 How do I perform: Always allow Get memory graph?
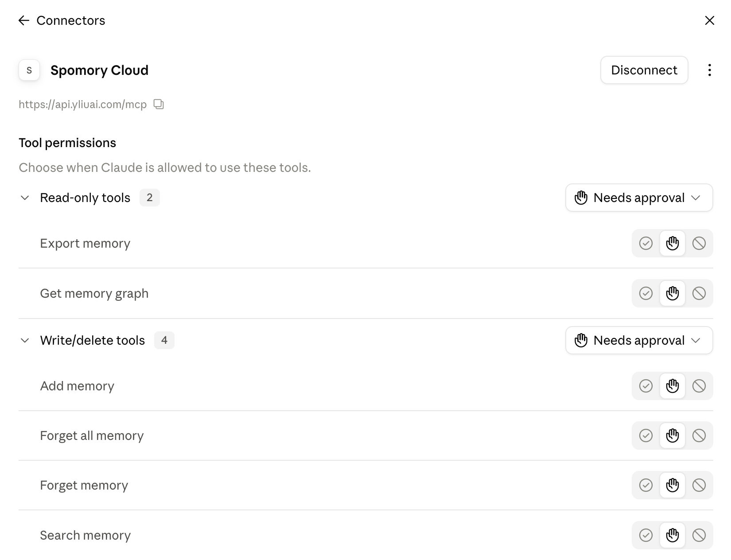(646, 293)
